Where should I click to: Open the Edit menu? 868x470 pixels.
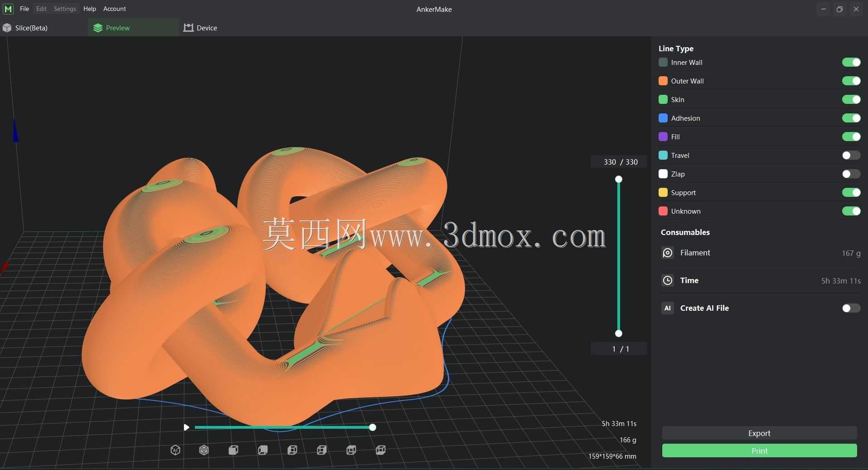coord(41,9)
